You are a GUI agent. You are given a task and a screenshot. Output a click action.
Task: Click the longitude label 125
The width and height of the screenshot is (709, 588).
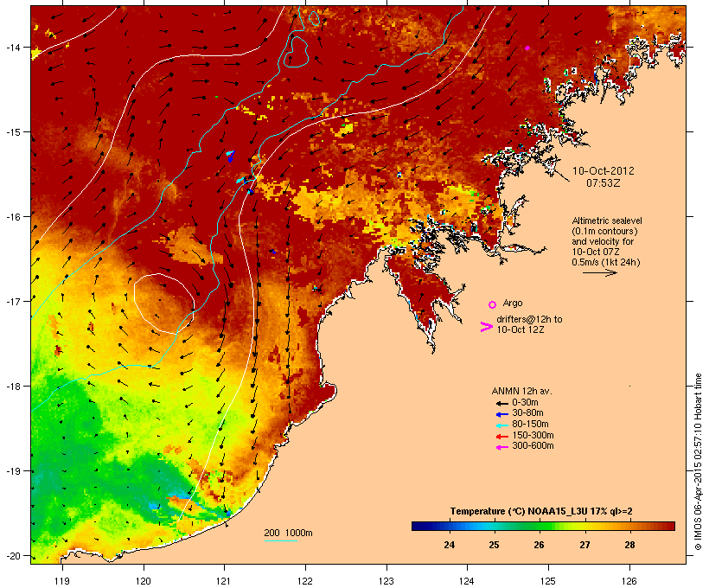(548, 581)
